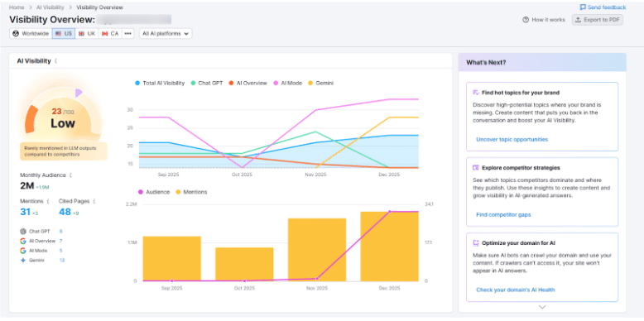
Task: Click the Dec 2025 mentions bar
Action: click(x=389, y=247)
